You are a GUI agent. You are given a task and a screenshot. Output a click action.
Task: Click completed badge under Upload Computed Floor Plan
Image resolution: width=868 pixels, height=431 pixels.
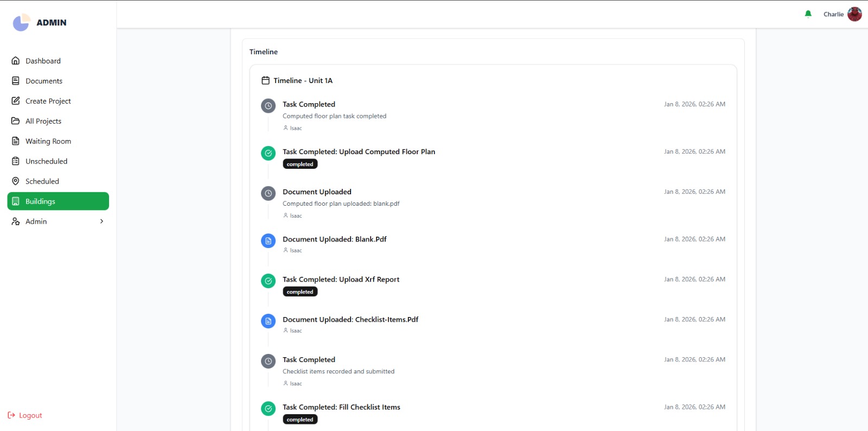pyautogui.click(x=300, y=164)
